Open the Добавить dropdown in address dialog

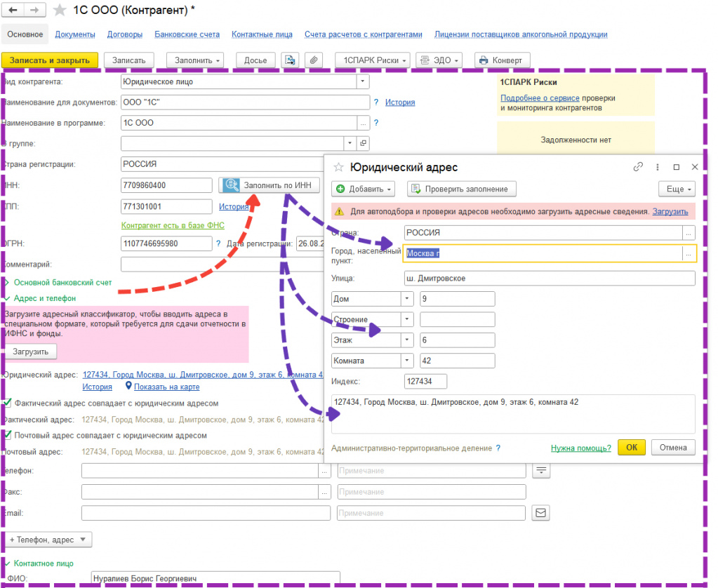pyautogui.click(x=364, y=189)
